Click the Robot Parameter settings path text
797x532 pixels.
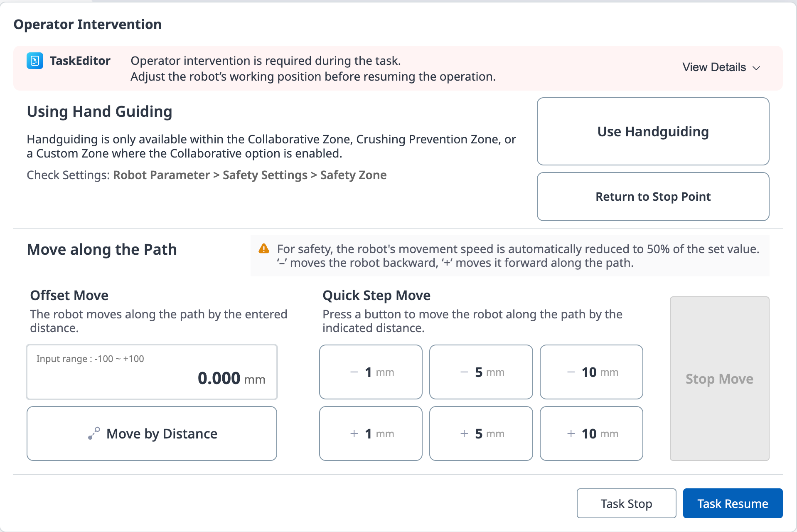point(161,175)
